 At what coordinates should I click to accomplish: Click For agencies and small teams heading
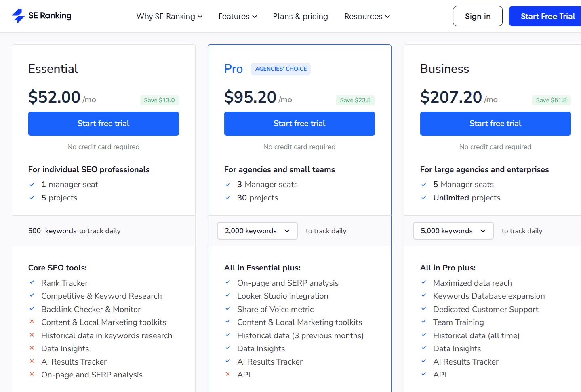[x=280, y=170]
